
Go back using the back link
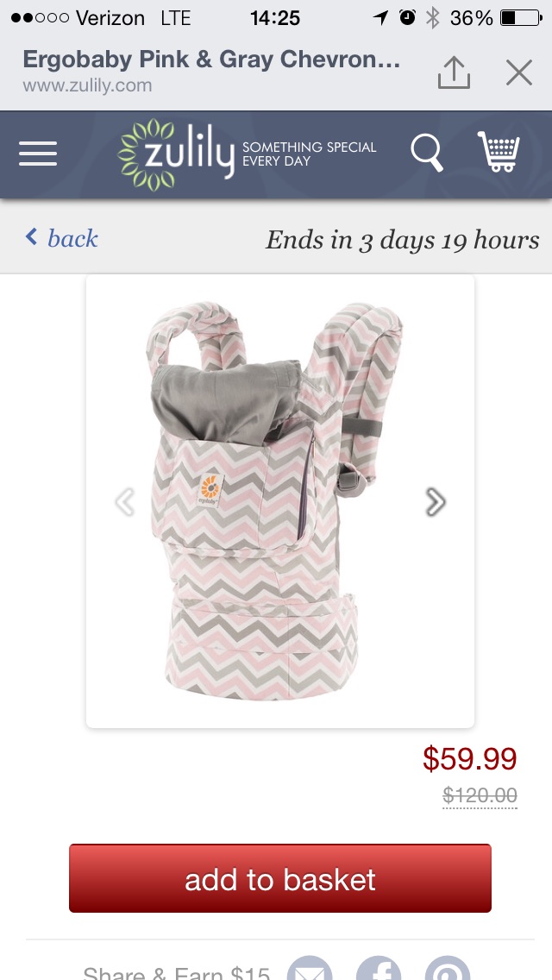pyautogui.click(x=61, y=238)
